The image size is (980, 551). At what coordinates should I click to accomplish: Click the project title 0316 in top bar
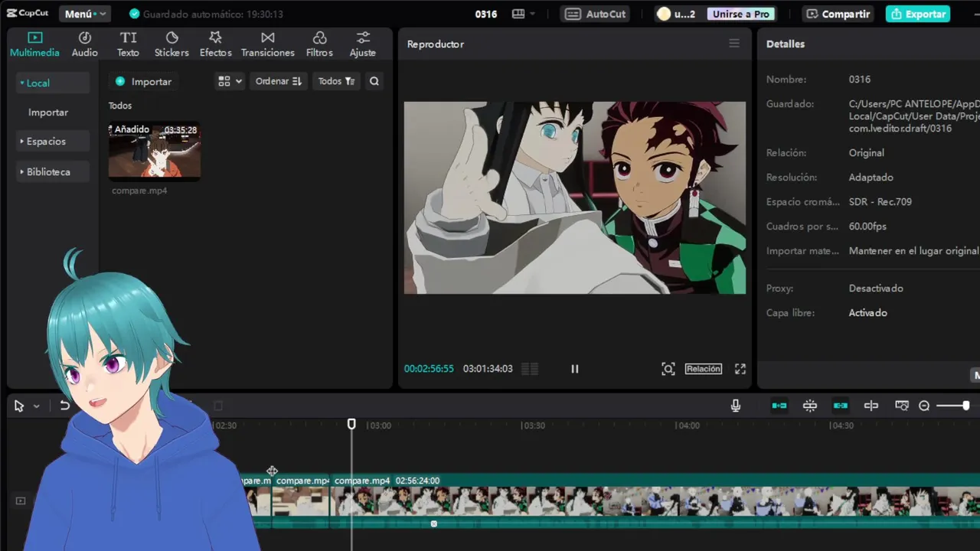pyautogui.click(x=486, y=14)
